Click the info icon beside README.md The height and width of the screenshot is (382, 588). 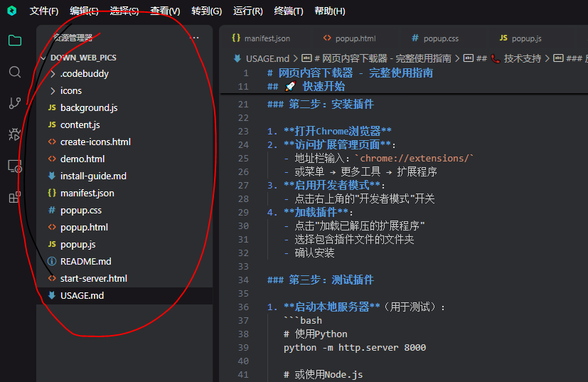pyautogui.click(x=52, y=261)
